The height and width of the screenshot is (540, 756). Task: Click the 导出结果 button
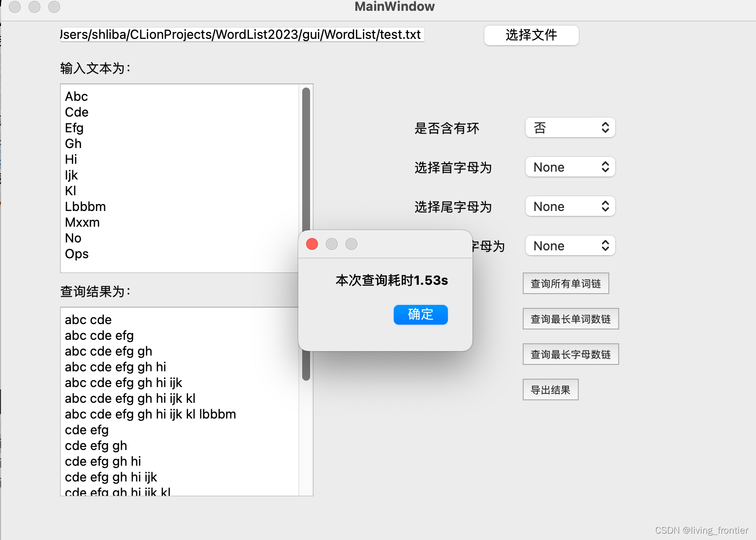tap(550, 390)
